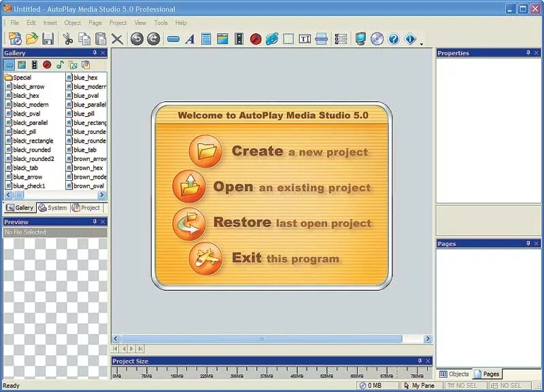Click the Copy toolbar icon
The width and height of the screenshot is (544, 392).
pyautogui.click(x=84, y=39)
